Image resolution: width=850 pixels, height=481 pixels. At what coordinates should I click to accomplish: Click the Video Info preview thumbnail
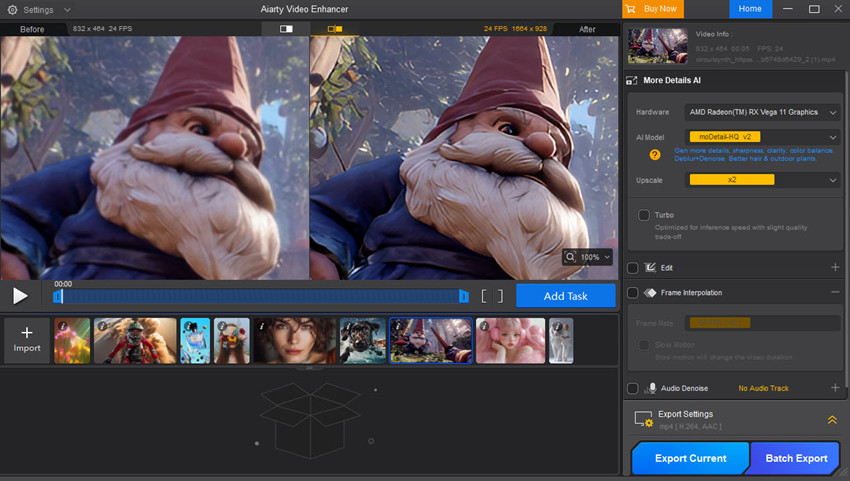point(658,46)
